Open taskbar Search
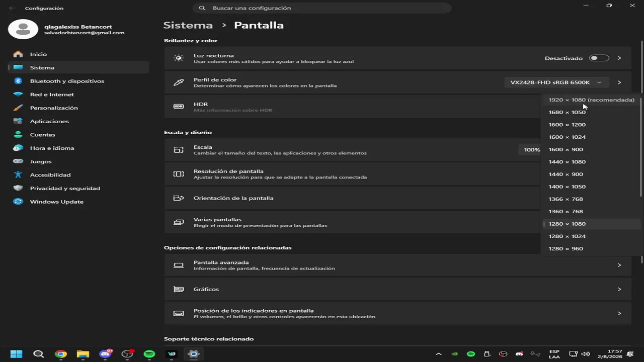This screenshot has width=644, height=362. [39, 354]
